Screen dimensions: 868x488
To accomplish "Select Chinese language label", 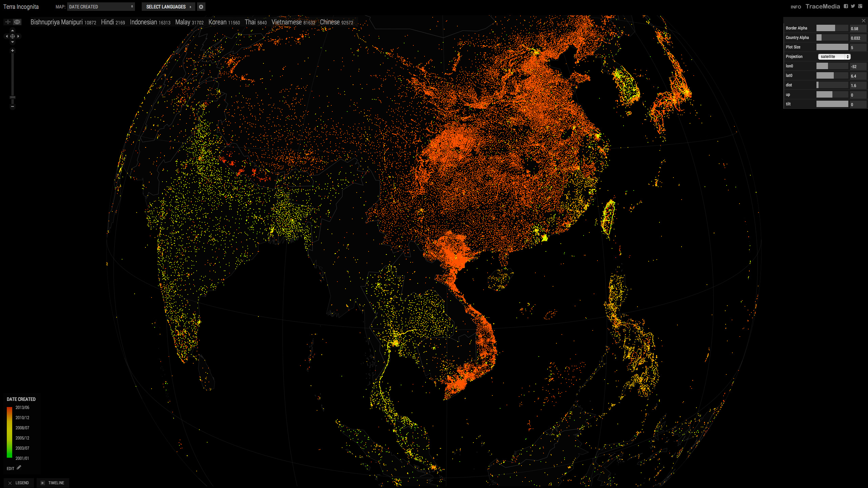I will tap(337, 22).
